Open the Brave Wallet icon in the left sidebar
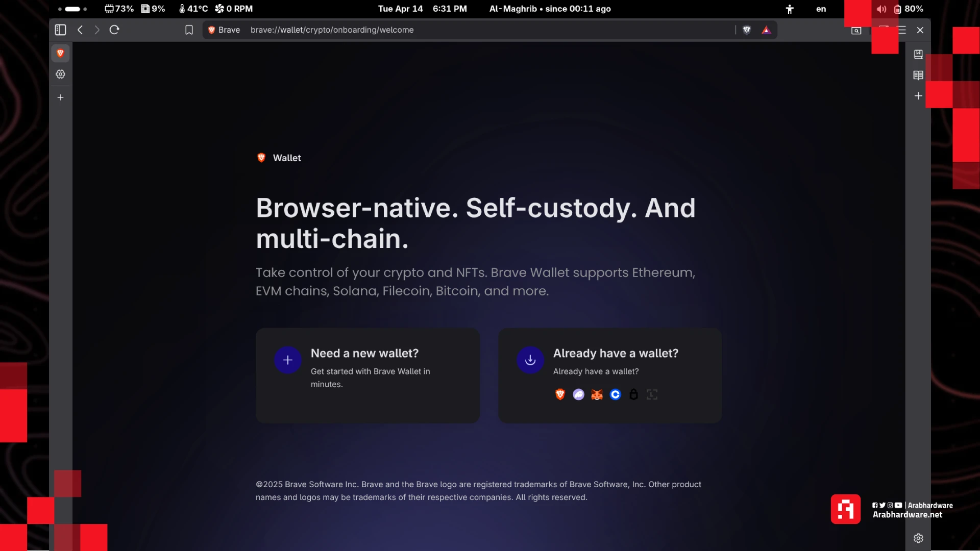 pyautogui.click(x=60, y=53)
